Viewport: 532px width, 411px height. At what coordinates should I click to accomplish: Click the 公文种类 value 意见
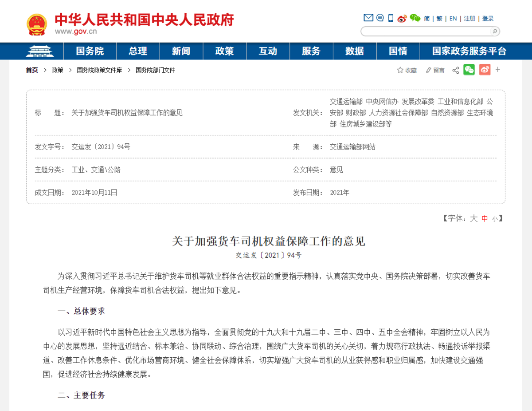pos(336,170)
